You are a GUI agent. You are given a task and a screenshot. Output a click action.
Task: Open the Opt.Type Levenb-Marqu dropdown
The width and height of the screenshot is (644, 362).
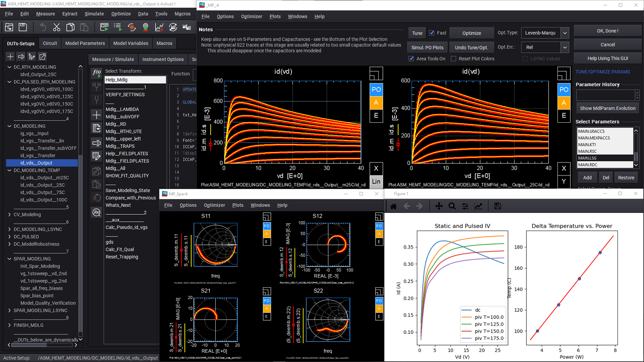click(x=565, y=33)
